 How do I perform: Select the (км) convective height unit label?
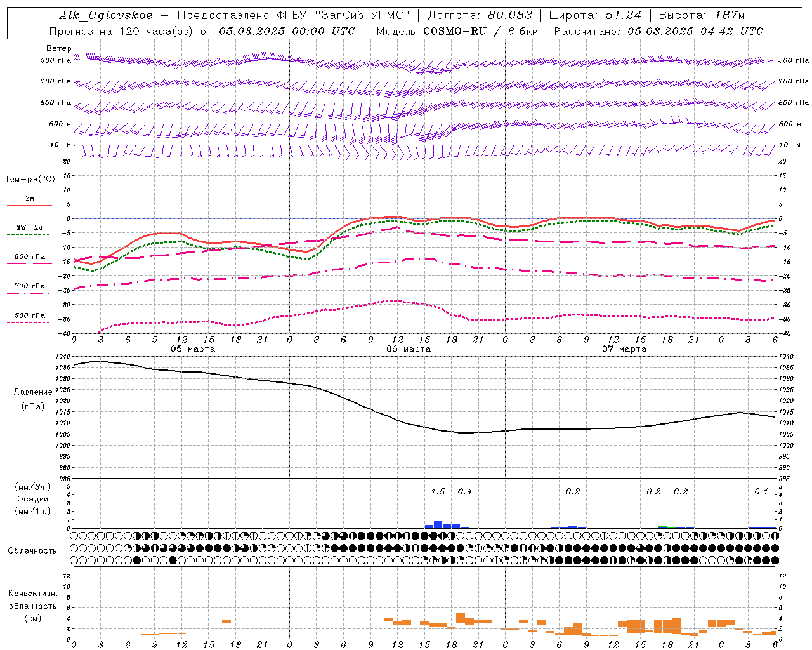[x=33, y=618]
